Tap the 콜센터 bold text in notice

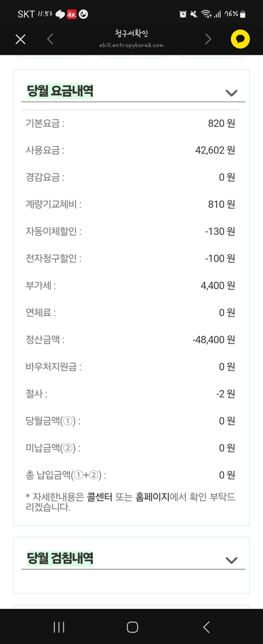pyautogui.click(x=100, y=497)
